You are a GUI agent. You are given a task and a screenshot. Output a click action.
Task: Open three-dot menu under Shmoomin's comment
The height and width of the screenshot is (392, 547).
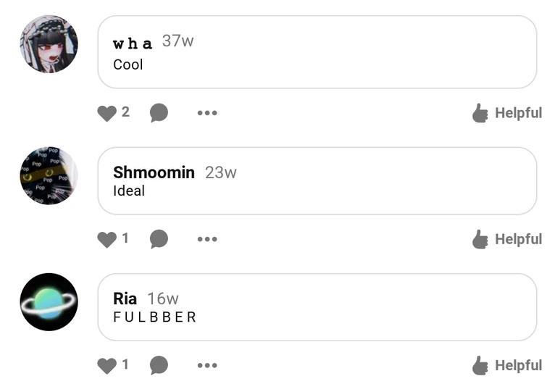(x=207, y=239)
